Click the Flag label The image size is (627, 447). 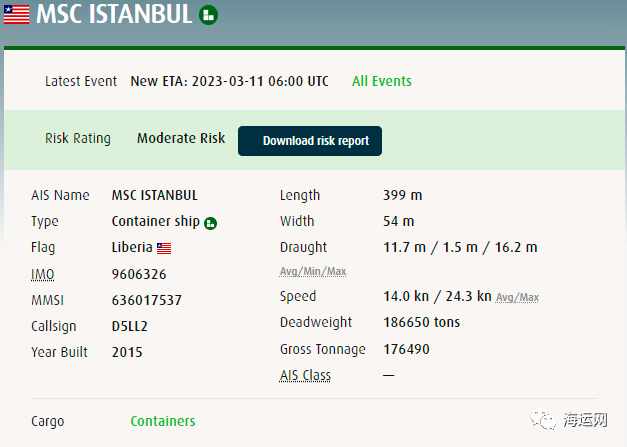coord(43,247)
